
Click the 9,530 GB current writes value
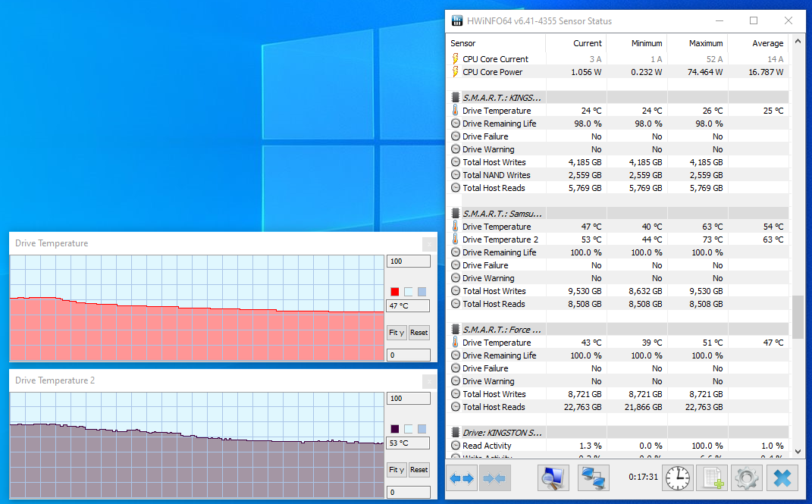[x=585, y=291]
